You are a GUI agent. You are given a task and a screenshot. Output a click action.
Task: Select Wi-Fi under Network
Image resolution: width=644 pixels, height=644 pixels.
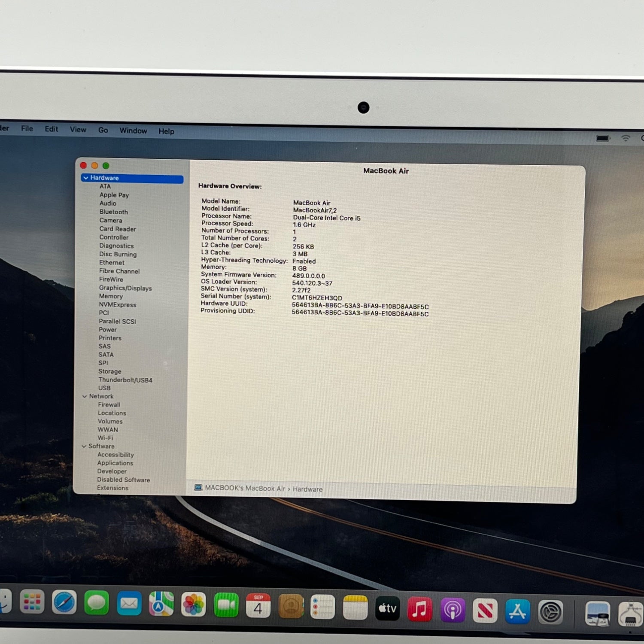click(x=105, y=438)
